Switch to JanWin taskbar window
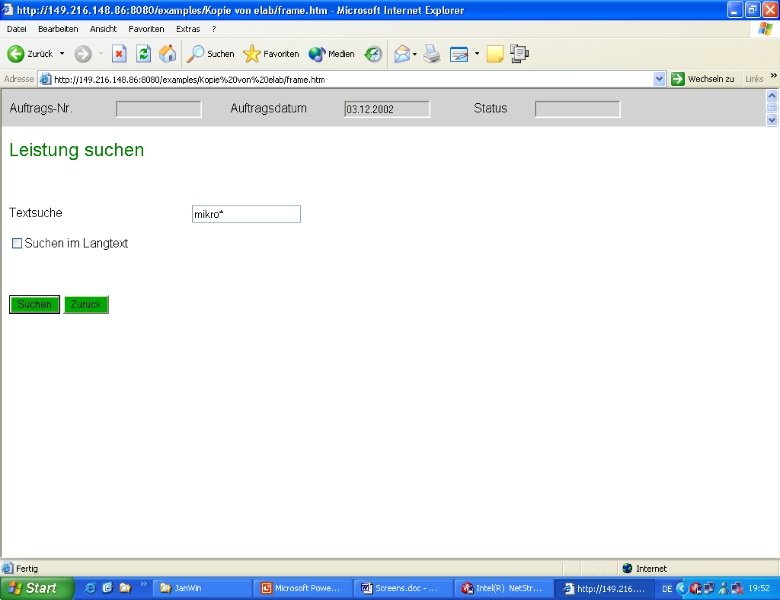780x600 pixels. tap(202, 588)
